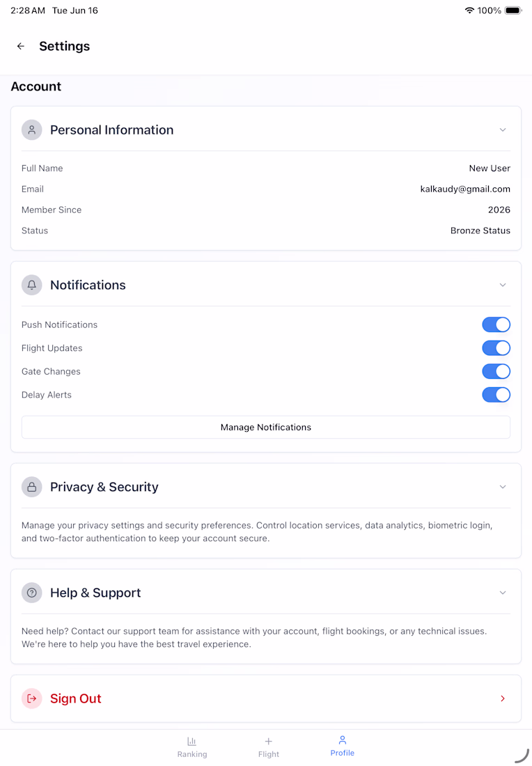The width and height of the screenshot is (532, 766).
Task: Collapse the Personal Information section chevron
Action: [503, 130]
